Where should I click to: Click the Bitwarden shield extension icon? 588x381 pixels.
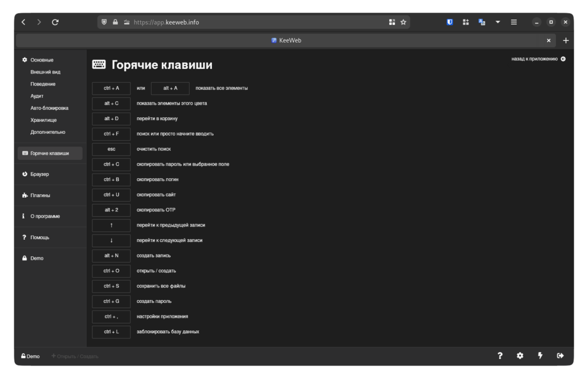(450, 22)
